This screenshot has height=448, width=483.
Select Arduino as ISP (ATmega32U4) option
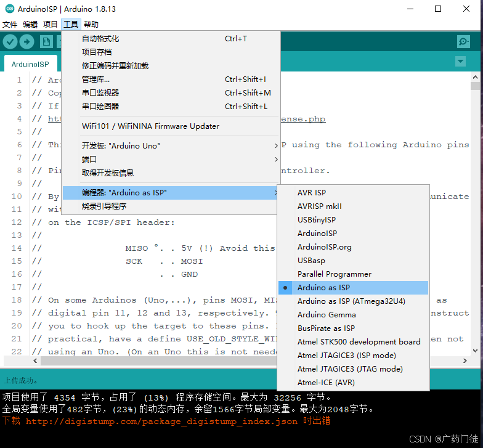pos(354,301)
